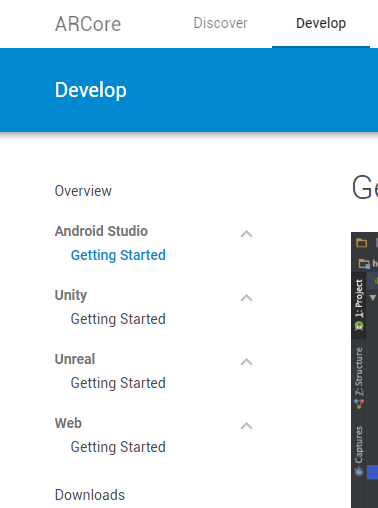
Task: Open Getting Started under Unity
Action: 118,319
